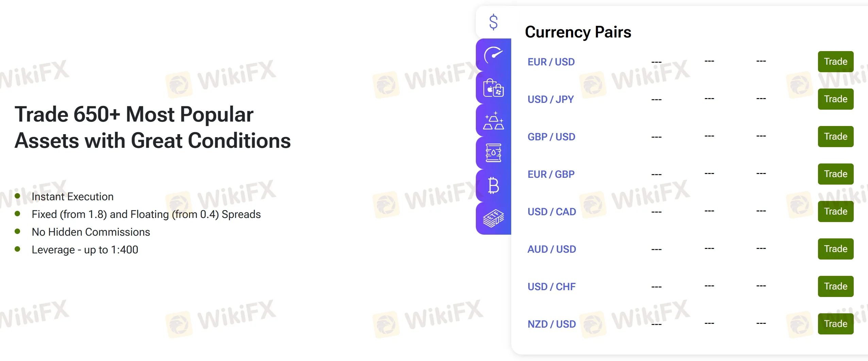Open the ETF banknotes category icon

pyautogui.click(x=493, y=218)
